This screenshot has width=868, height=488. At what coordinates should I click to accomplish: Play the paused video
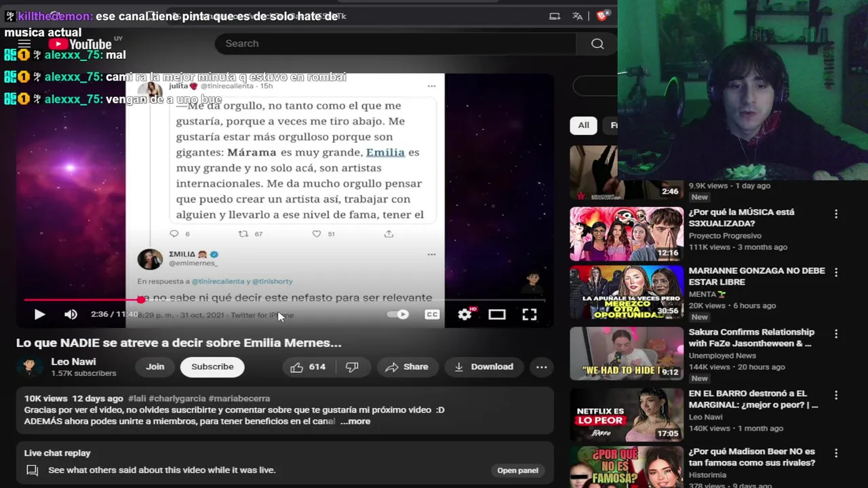(39, 314)
